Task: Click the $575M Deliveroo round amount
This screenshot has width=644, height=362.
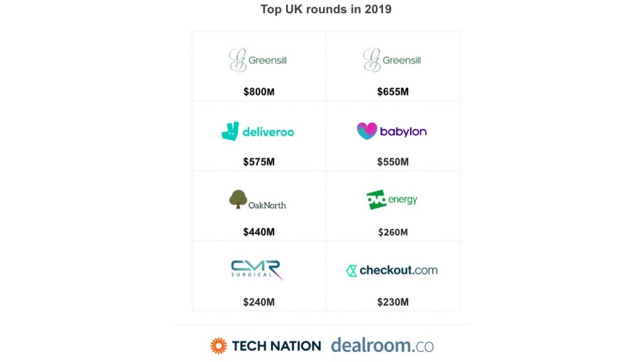Action: point(259,162)
